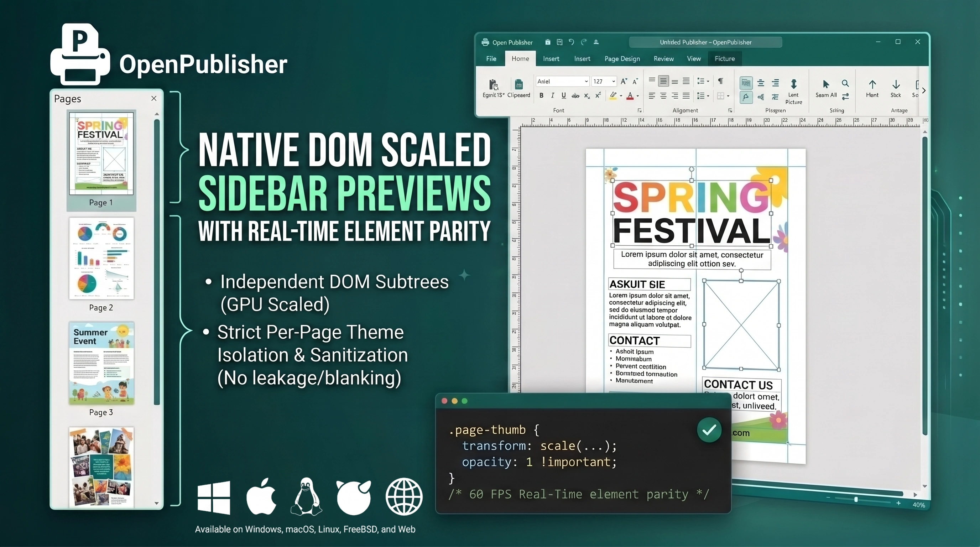
Task: Open the Font group dialog launcher
Action: [x=640, y=111]
